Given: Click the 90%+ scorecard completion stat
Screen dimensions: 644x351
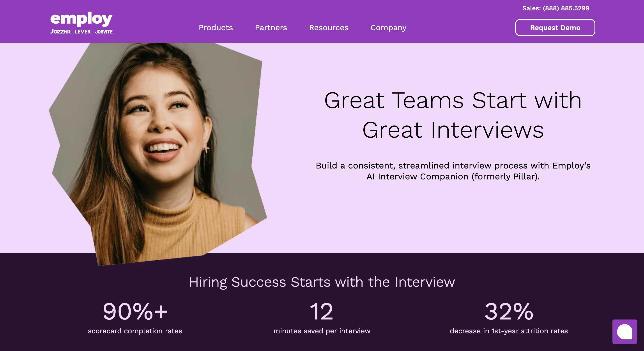Looking at the screenshot, I should (x=135, y=312).
